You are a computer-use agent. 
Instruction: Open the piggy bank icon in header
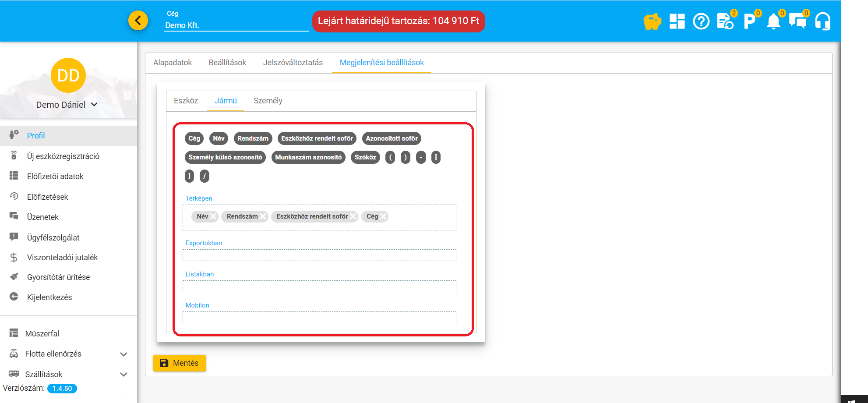pyautogui.click(x=652, y=21)
